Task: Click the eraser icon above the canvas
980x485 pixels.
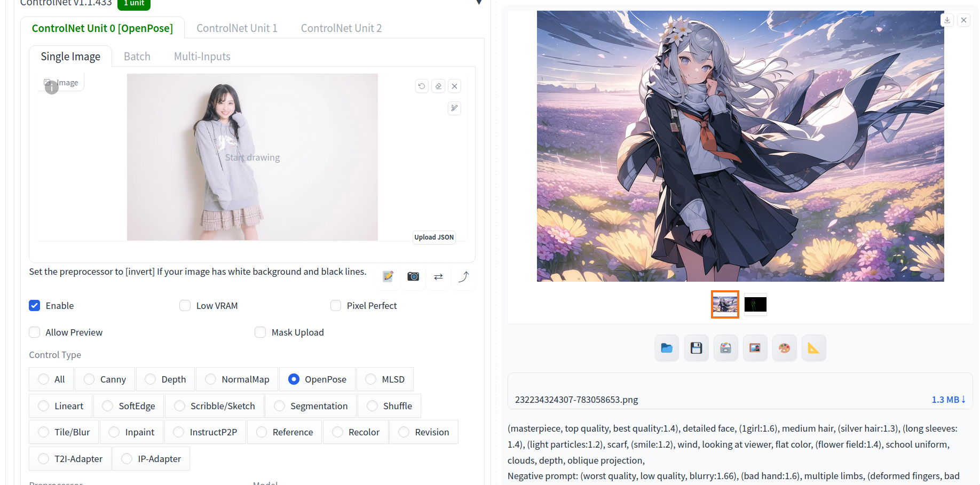Action: point(438,86)
